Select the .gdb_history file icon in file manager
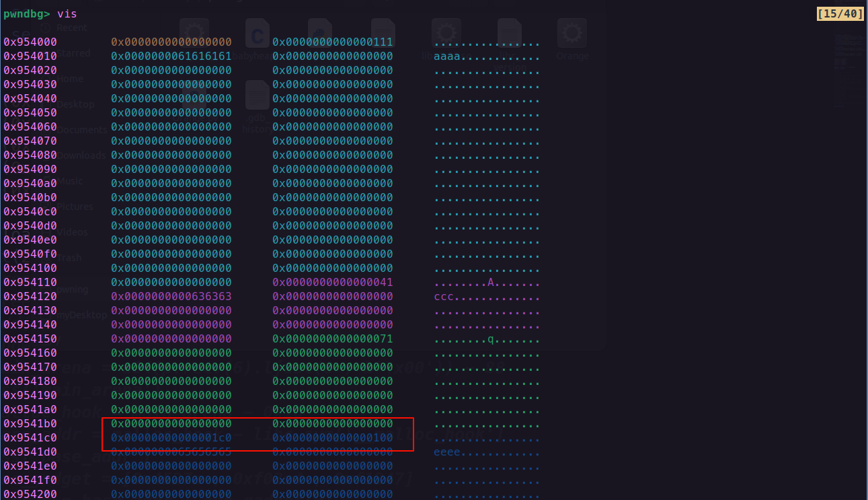Screen dimensions: 868x500 point(257,95)
